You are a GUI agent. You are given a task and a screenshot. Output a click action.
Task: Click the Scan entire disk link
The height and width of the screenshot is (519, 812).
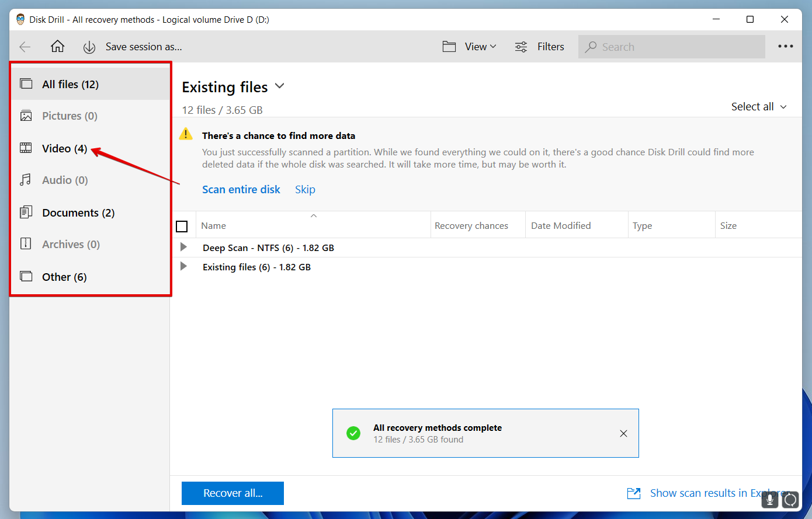[x=241, y=189]
